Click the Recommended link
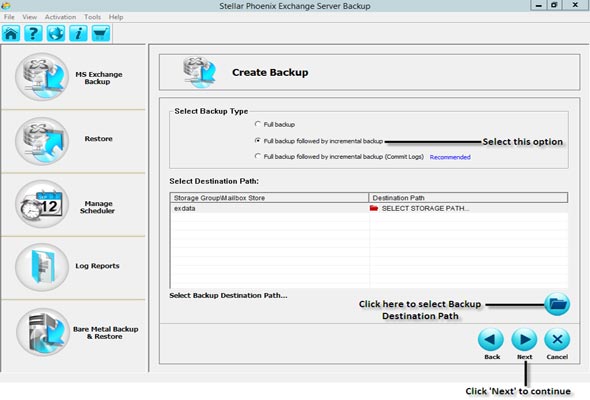The image size is (590, 400). click(450, 157)
